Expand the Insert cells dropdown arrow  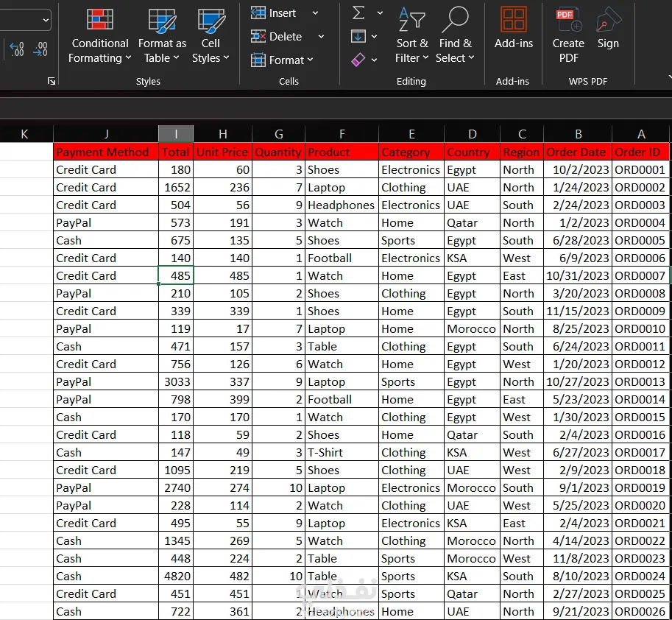tap(315, 13)
